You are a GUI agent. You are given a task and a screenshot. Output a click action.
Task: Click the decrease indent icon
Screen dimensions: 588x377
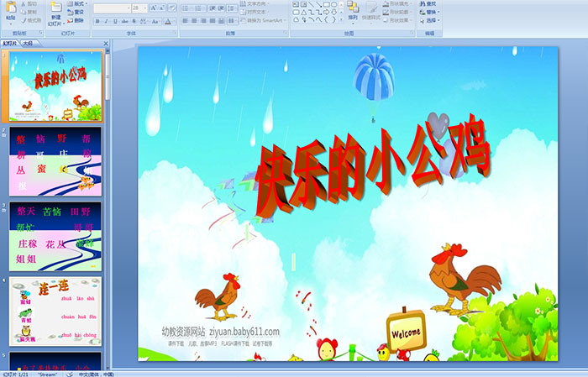pyautogui.click(x=213, y=8)
